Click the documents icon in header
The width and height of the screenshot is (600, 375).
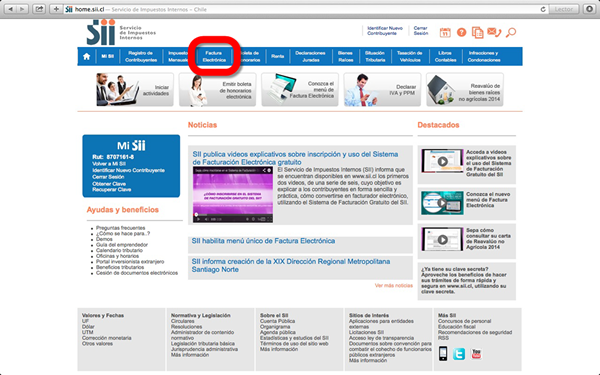(x=477, y=33)
